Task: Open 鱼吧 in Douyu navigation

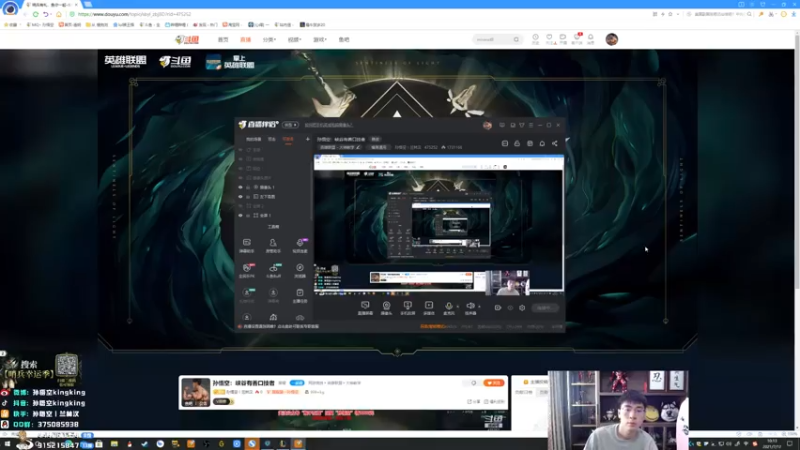Action: coord(344,39)
